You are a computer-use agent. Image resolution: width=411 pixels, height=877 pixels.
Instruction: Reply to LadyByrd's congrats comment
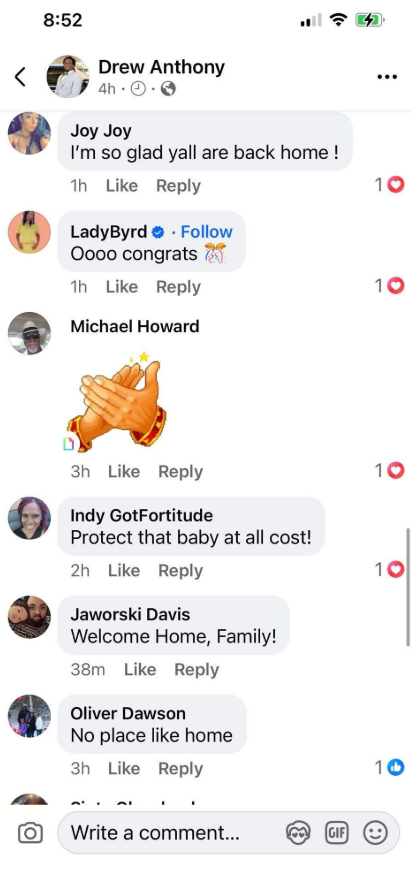click(x=178, y=287)
